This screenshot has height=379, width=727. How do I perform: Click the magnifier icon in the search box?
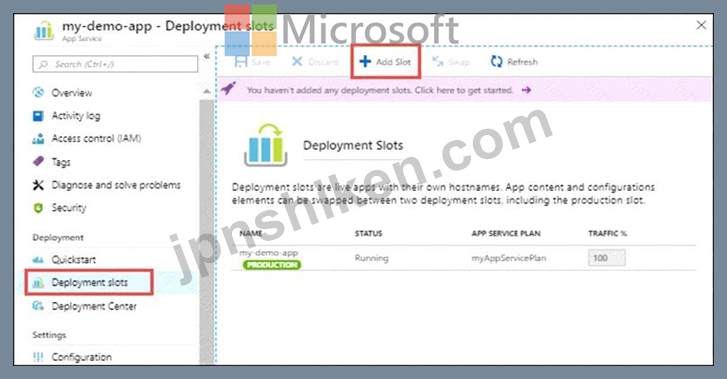(44, 64)
